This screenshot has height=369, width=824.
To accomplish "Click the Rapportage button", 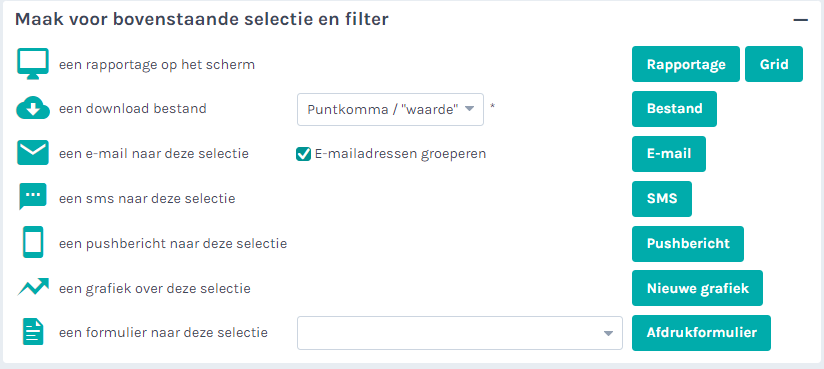I will [686, 64].
